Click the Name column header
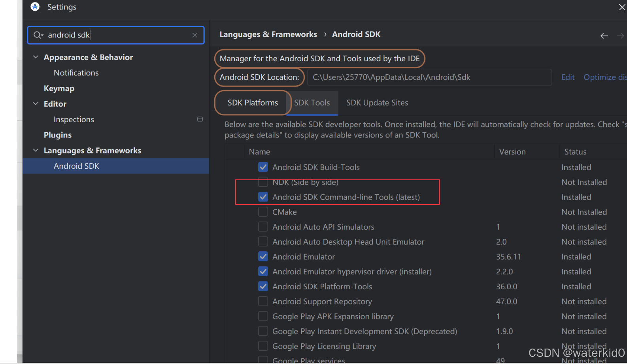 click(x=259, y=152)
